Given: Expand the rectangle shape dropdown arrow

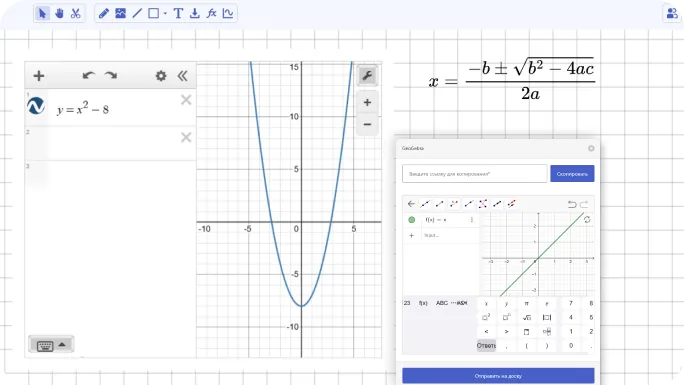Looking at the screenshot, I should 165,14.
